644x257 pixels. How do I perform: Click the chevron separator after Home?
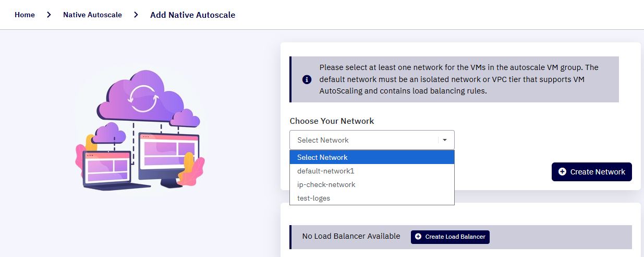(49, 15)
